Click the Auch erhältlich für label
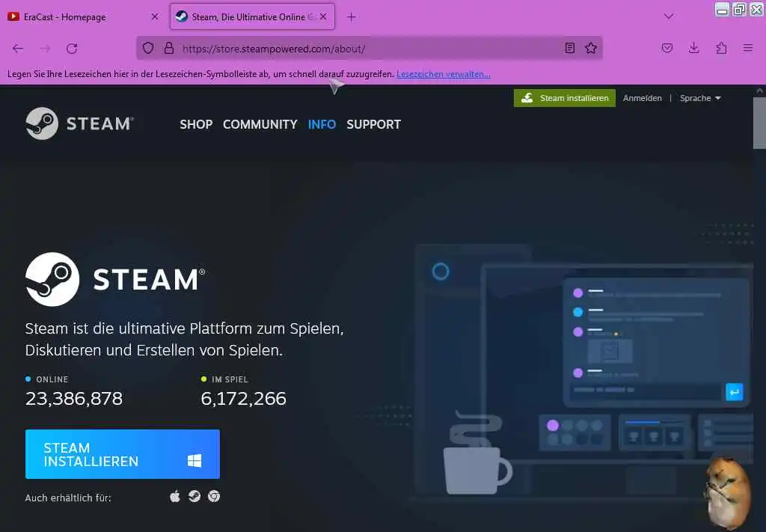The image size is (766, 532). pyautogui.click(x=68, y=498)
